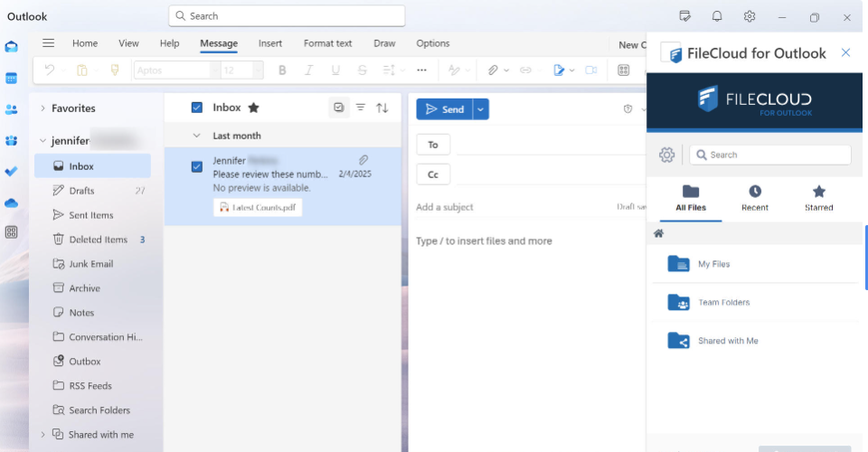This screenshot has width=868, height=452.
Task: Click the sort order arrows icon
Action: point(382,108)
